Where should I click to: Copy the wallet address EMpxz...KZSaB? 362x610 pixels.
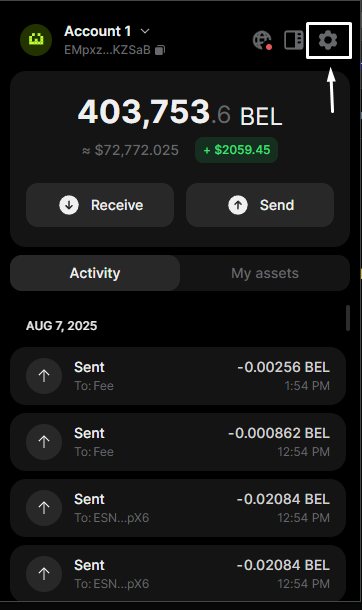160,50
